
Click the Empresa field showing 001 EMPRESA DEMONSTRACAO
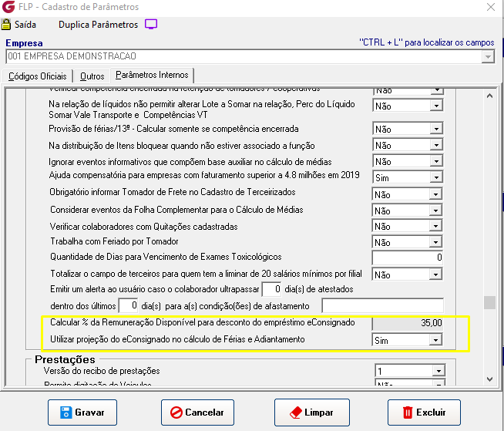click(250, 56)
